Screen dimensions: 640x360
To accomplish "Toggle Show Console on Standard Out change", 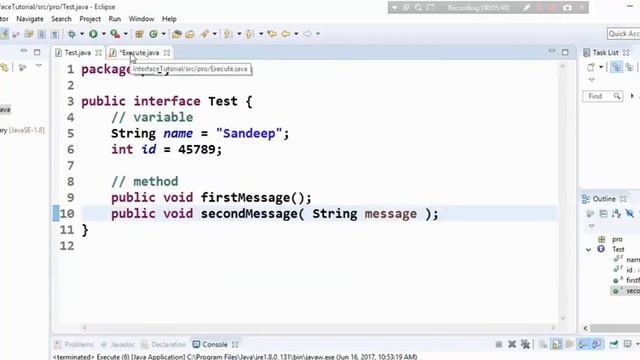I will coord(583,344).
